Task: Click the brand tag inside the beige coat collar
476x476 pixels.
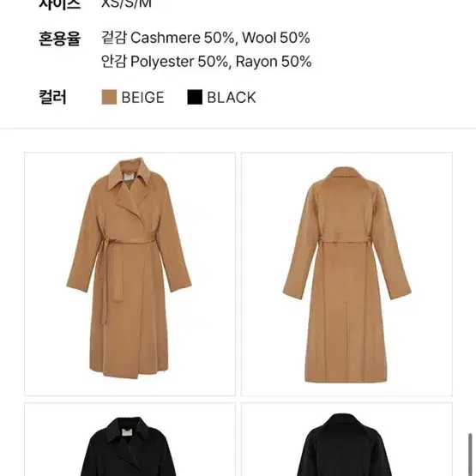Action: pyautogui.click(x=129, y=178)
